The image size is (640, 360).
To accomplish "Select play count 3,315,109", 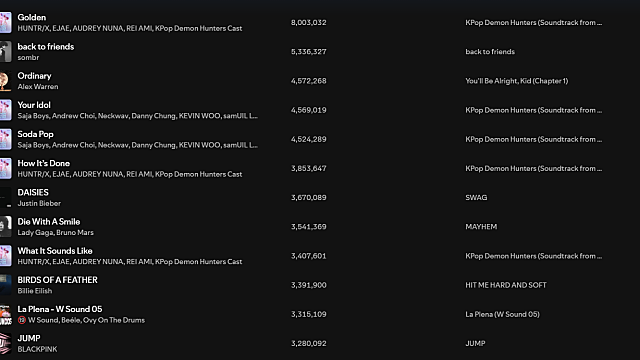I will [x=309, y=314].
